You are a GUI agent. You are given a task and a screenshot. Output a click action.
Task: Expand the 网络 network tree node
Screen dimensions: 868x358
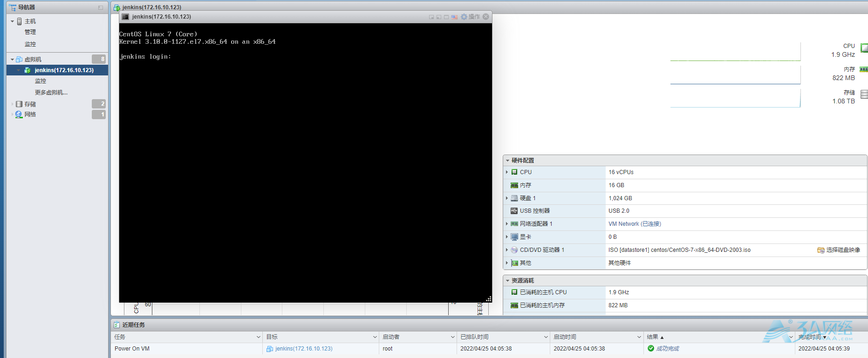coord(13,115)
